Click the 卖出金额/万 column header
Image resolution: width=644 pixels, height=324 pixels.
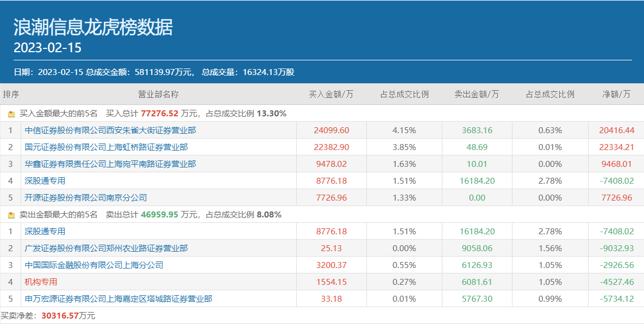[477, 94]
